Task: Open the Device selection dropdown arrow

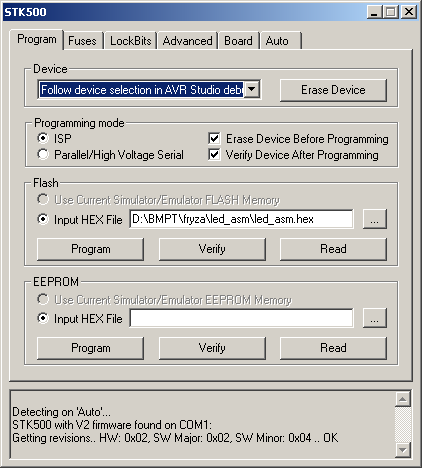Action: coord(252,89)
